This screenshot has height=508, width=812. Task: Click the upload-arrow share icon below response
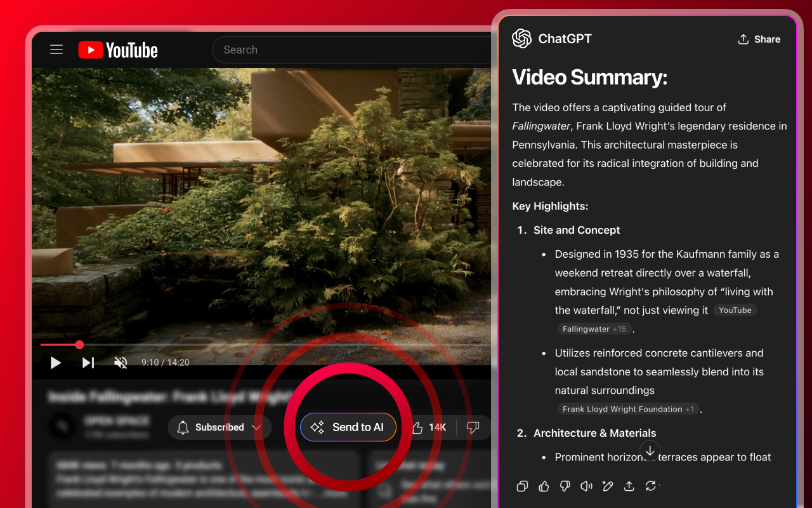click(629, 486)
